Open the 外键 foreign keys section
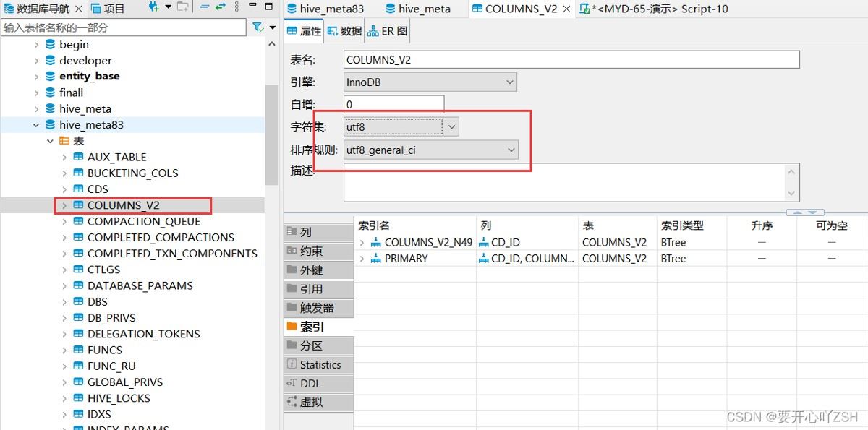This screenshot has height=430, width=868. click(319, 270)
